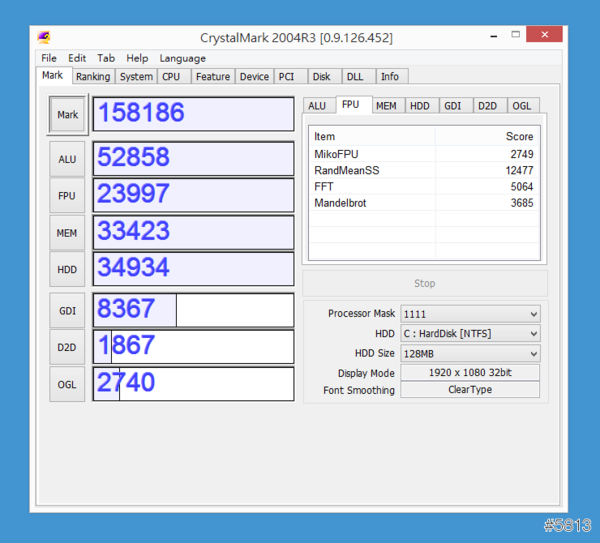The width and height of the screenshot is (600, 543).
Task: Open the Language menu
Action: point(182,58)
